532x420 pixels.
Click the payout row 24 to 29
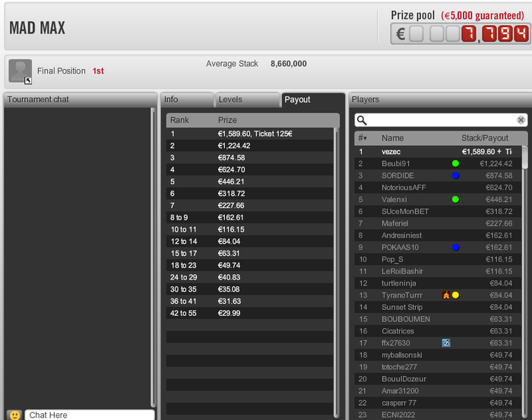tap(250, 277)
